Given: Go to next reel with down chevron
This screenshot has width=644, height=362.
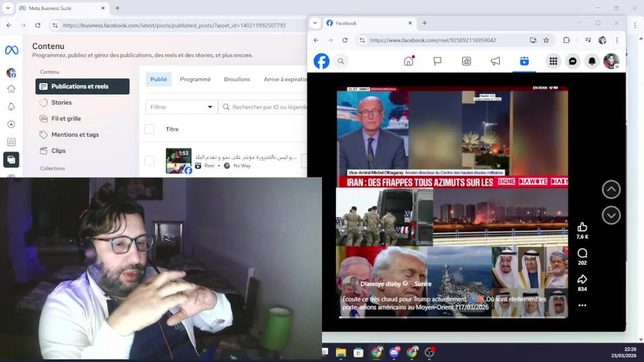Looking at the screenshot, I should 611,215.
